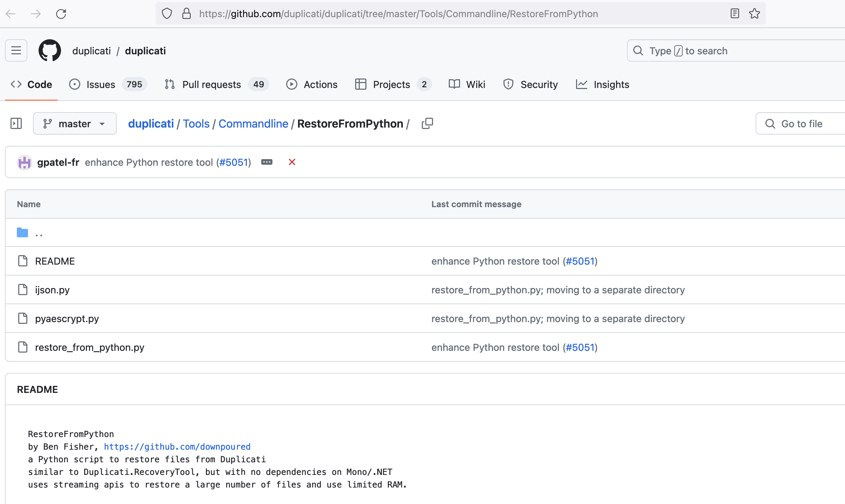The height and width of the screenshot is (504, 845).
Task: Open the Actions tab
Action: [312, 84]
